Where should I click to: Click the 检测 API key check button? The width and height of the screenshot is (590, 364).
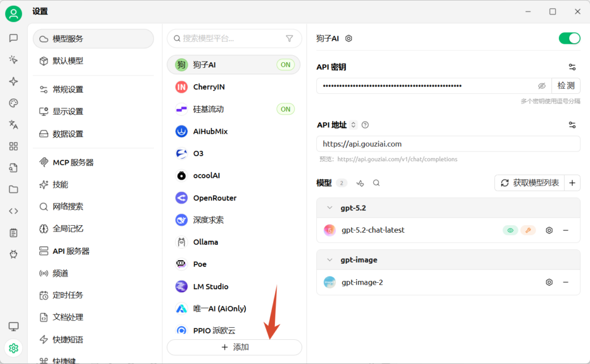(566, 86)
